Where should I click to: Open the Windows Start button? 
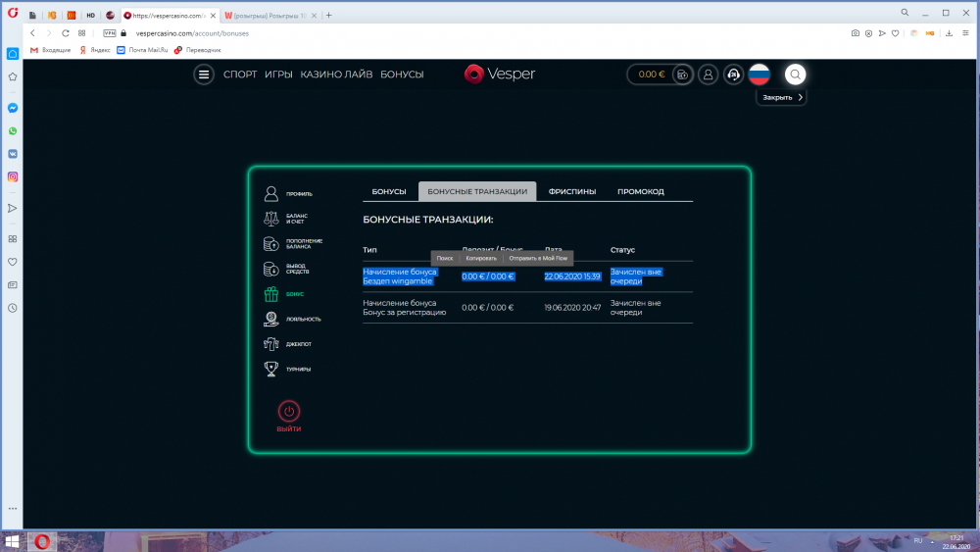click(13, 541)
